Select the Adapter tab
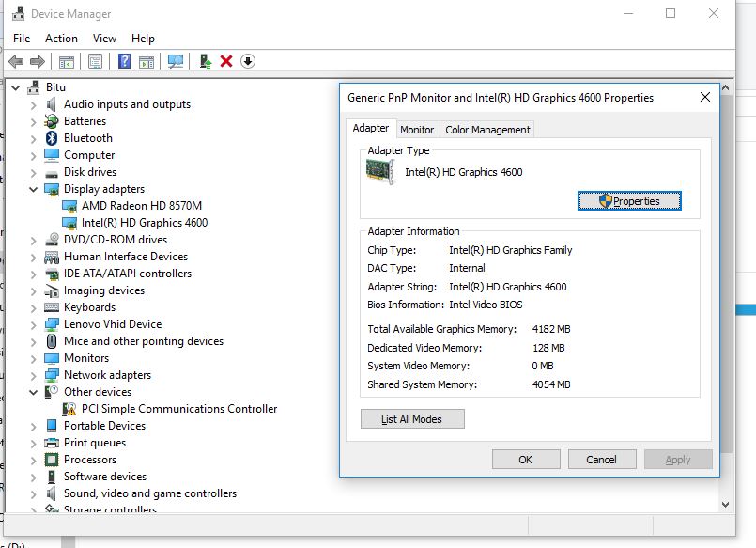 [x=371, y=129]
